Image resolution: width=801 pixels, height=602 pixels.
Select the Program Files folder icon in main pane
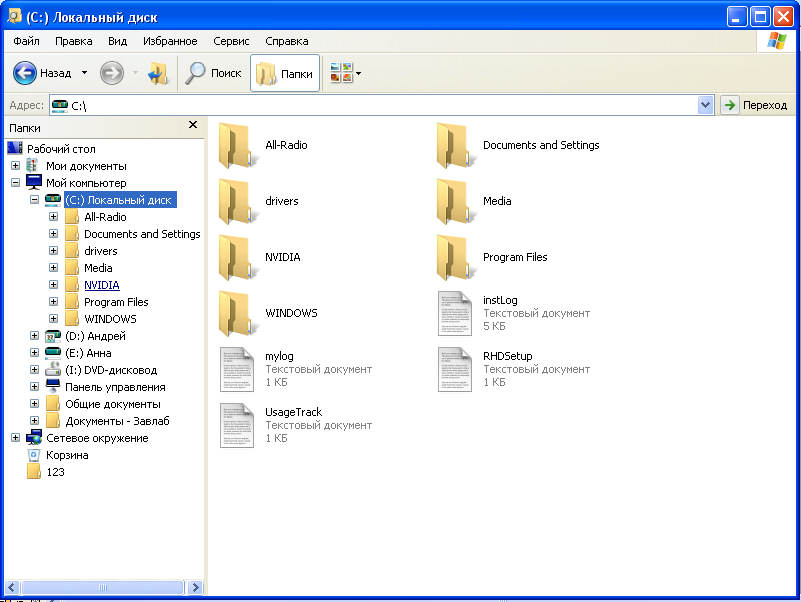(455, 258)
